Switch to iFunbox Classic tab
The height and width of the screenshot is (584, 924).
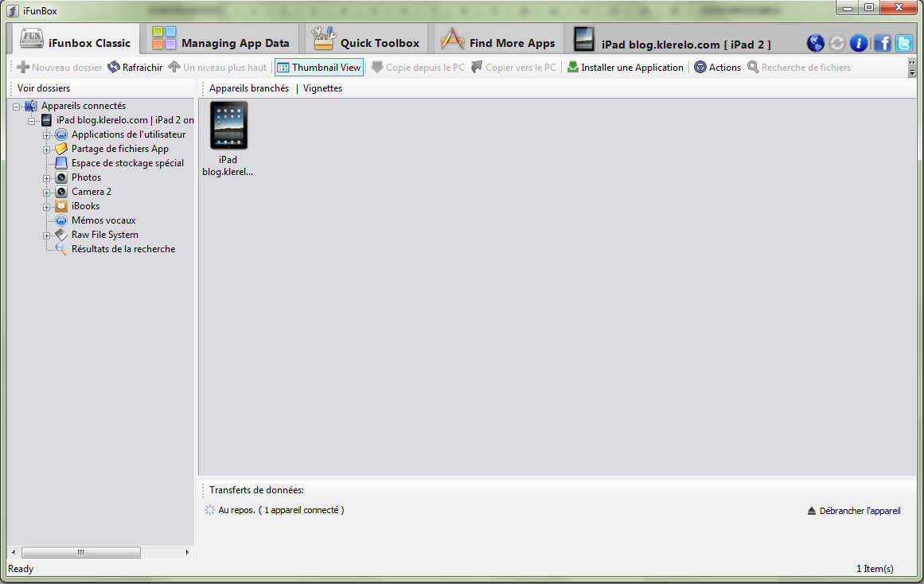point(76,40)
